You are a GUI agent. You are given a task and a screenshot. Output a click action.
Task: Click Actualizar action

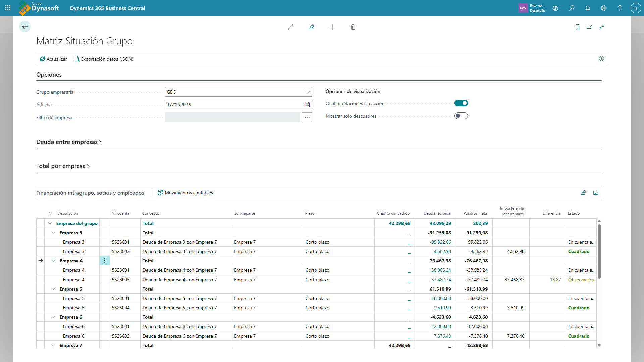[54, 59]
